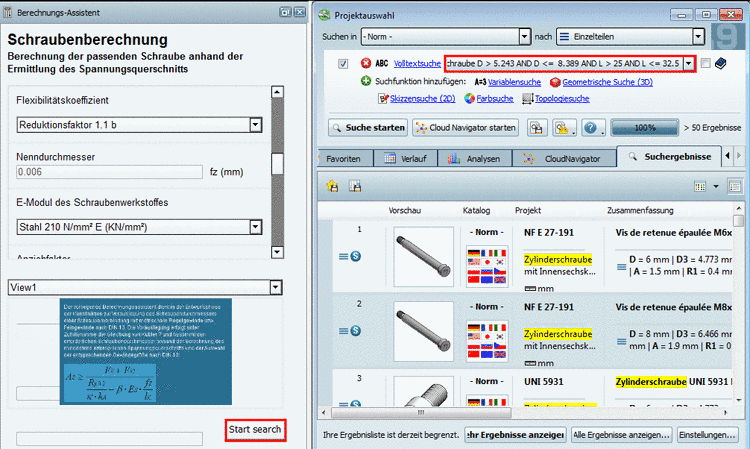Image resolution: width=750 pixels, height=449 pixels.
Task: Click the Skizzensuche pencil sketch icon
Action: pos(383,99)
